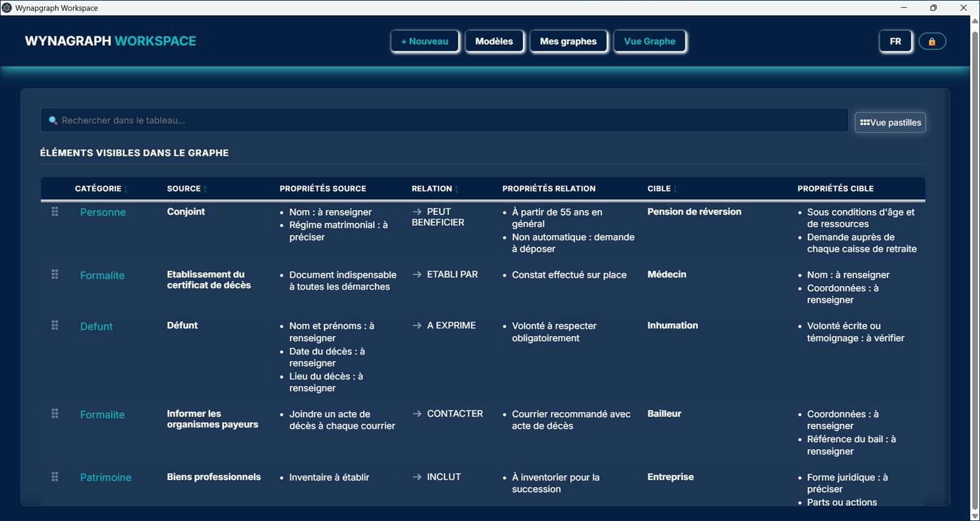Click the text Date du décès : à renseigner
The height and width of the screenshot is (521, 980).
click(327, 357)
